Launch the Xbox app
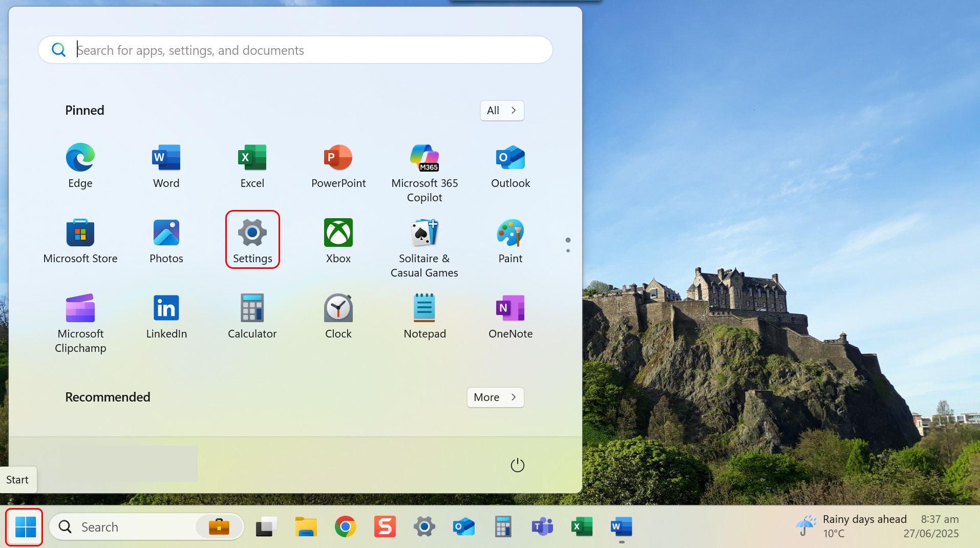Image resolution: width=980 pixels, height=548 pixels. (x=338, y=242)
